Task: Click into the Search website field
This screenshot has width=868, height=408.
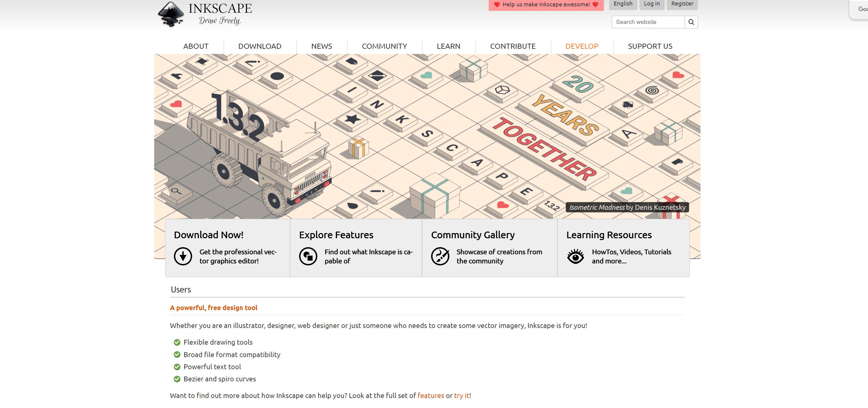Action: pos(648,22)
